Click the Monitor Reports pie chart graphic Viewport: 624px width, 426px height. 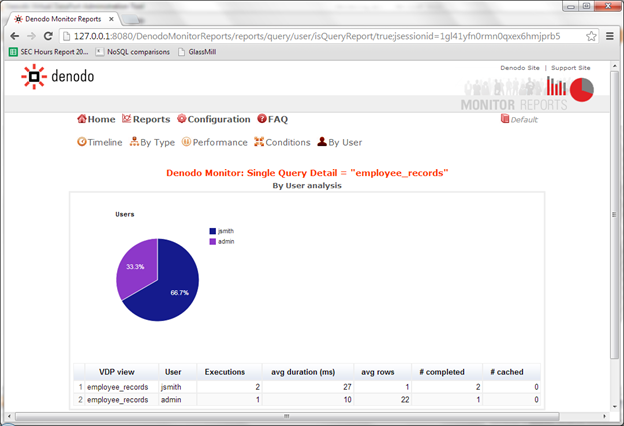point(581,90)
